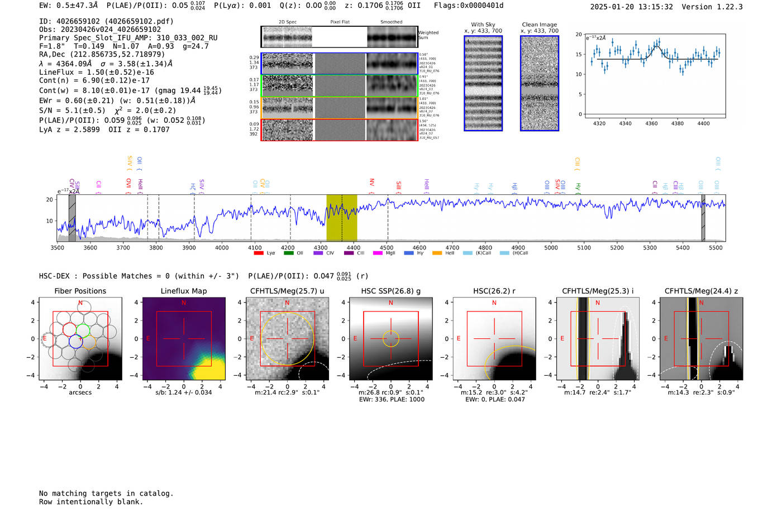
Task: Click the hatched gray region near 3550
Action: coord(72,218)
